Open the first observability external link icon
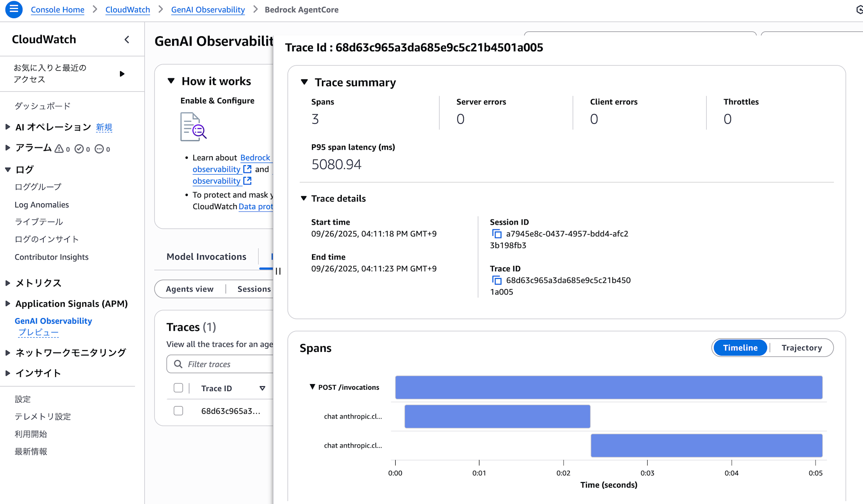863x504 pixels. tap(247, 169)
